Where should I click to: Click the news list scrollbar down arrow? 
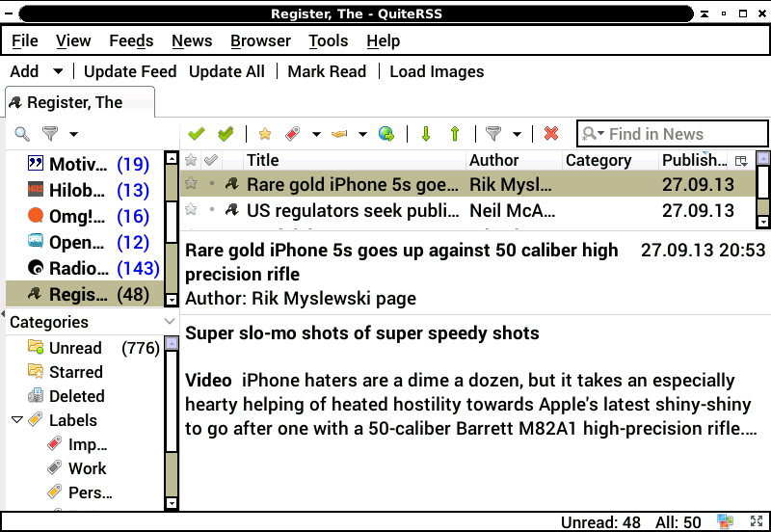click(x=763, y=222)
